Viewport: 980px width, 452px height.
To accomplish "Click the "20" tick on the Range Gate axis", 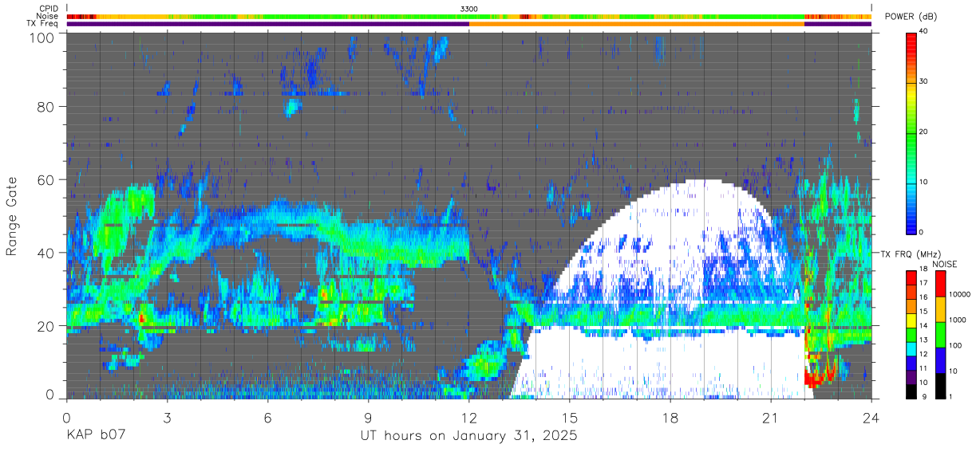I will point(45,326).
